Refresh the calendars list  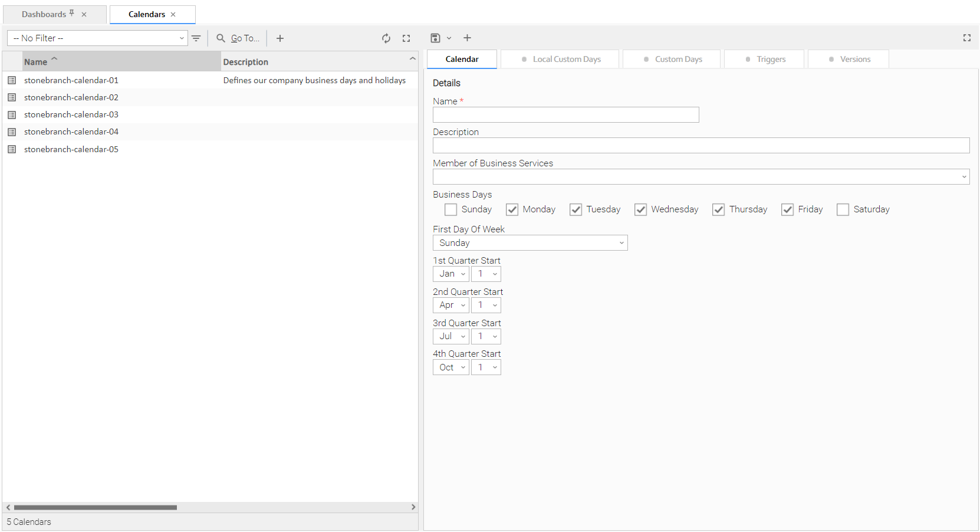386,38
